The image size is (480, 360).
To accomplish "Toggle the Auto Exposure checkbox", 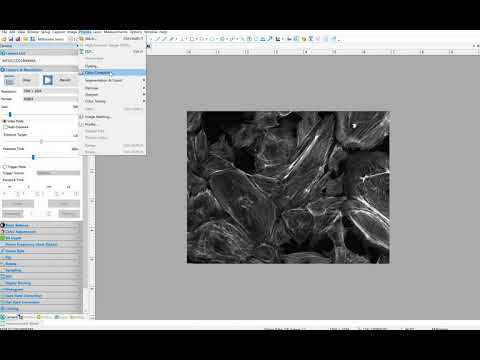I will coord(5,127).
